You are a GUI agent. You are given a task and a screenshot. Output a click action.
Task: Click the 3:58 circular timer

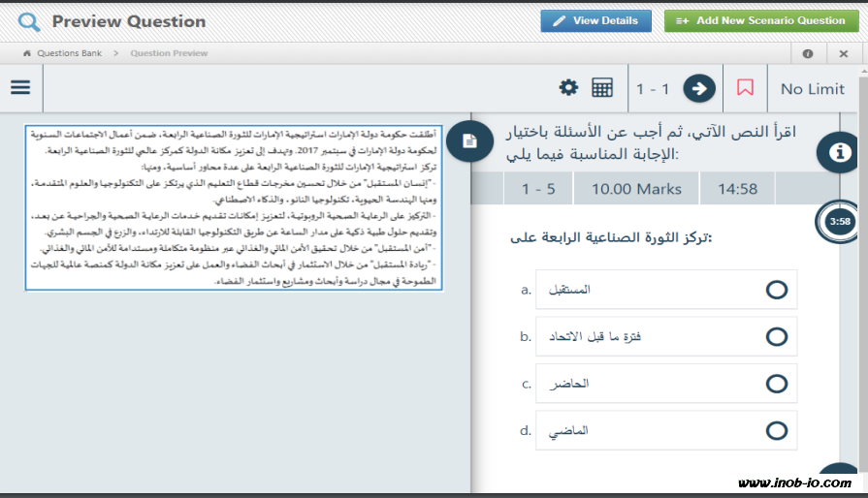[x=840, y=222]
